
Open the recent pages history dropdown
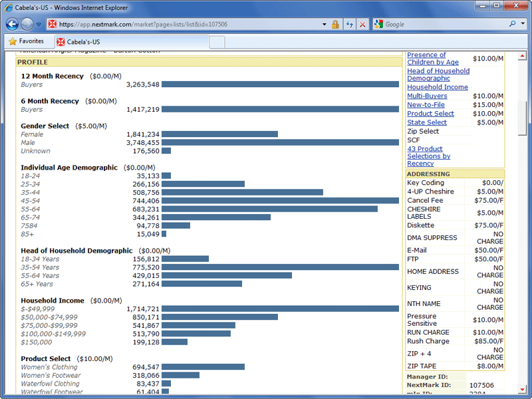click(x=39, y=25)
